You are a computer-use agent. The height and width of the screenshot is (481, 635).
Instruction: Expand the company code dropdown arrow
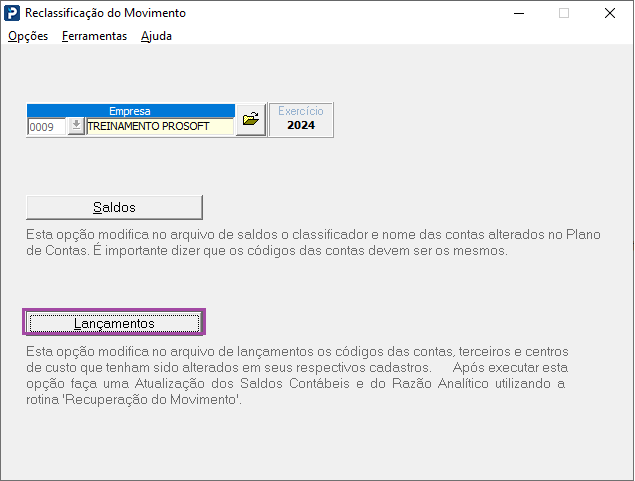coord(76,126)
